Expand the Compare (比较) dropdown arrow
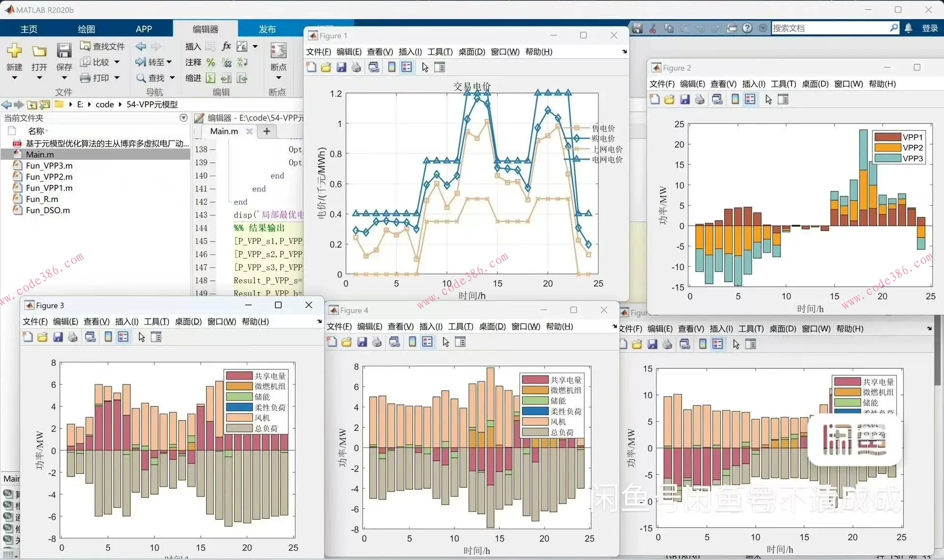The height and width of the screenshot is (560, 944). pyautogui.click(x=117, y=62)
